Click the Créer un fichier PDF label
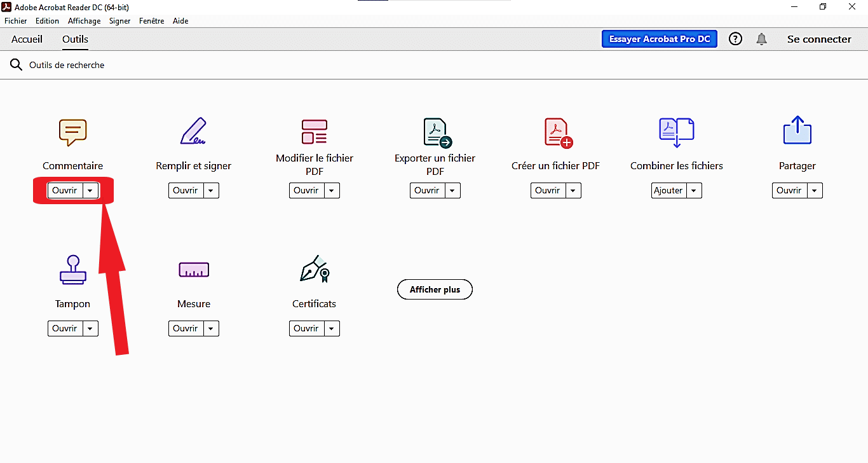This screenshot has height=463, width=868. point(556,166)
